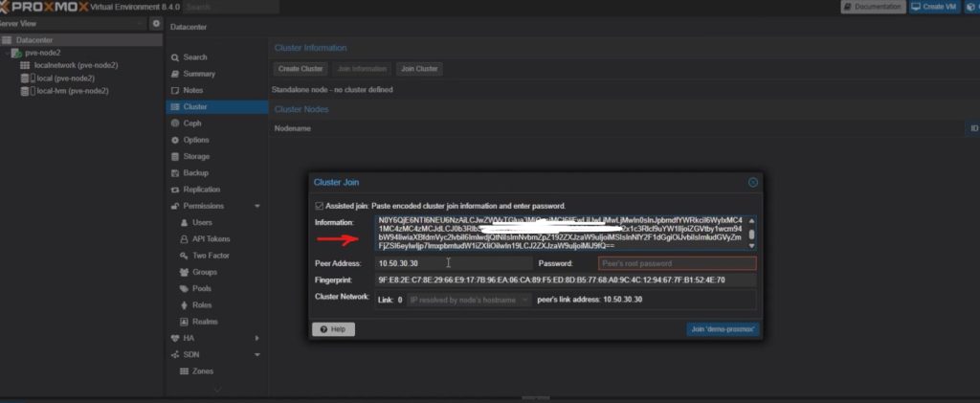Image resolution: width=980 pixels, height=403 pixels.
Task: Open the Users submenu item
Action: 202,222
